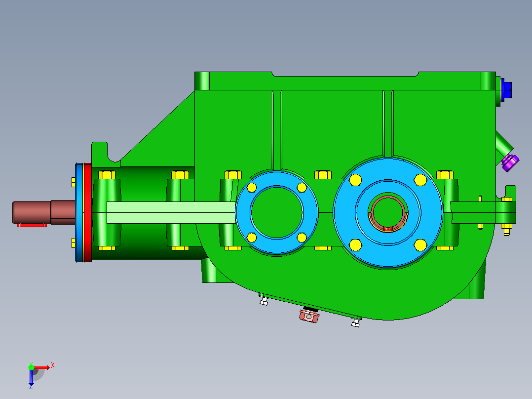Click the dark blue hex bolt
Screen dimensions: 532x399
coord(506,90)
